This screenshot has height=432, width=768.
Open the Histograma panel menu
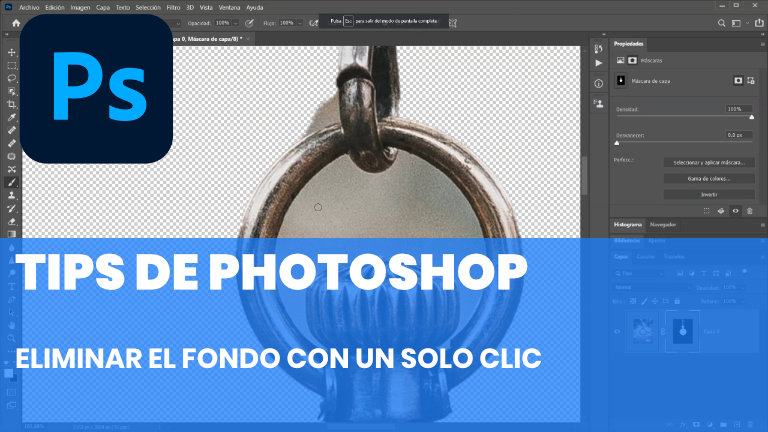[x=763, y=225]
